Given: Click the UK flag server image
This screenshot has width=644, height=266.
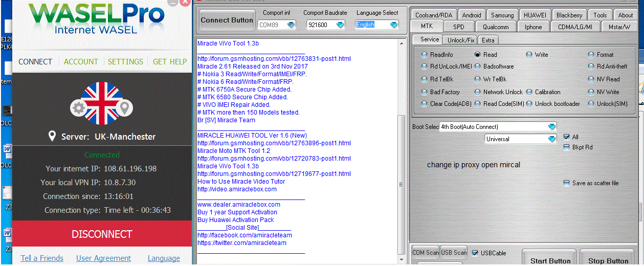Looking at the screenshot, I should click(102, 102).
